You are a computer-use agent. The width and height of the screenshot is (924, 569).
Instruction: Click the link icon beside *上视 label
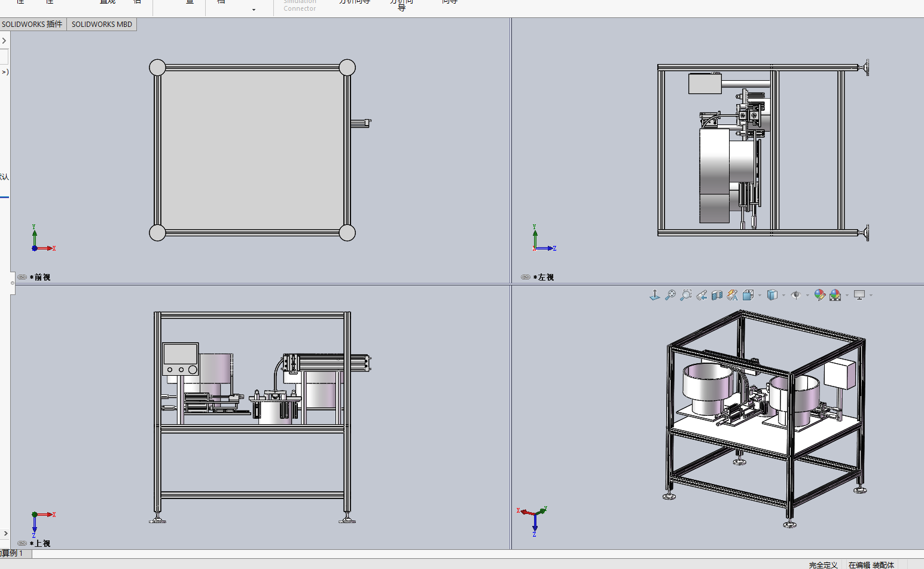22,543
